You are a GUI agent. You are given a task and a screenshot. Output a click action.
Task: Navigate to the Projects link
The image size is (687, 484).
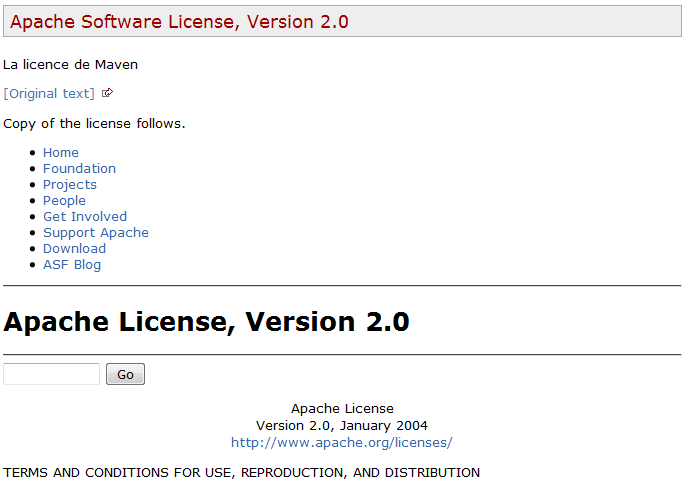[x=69, y=185]
